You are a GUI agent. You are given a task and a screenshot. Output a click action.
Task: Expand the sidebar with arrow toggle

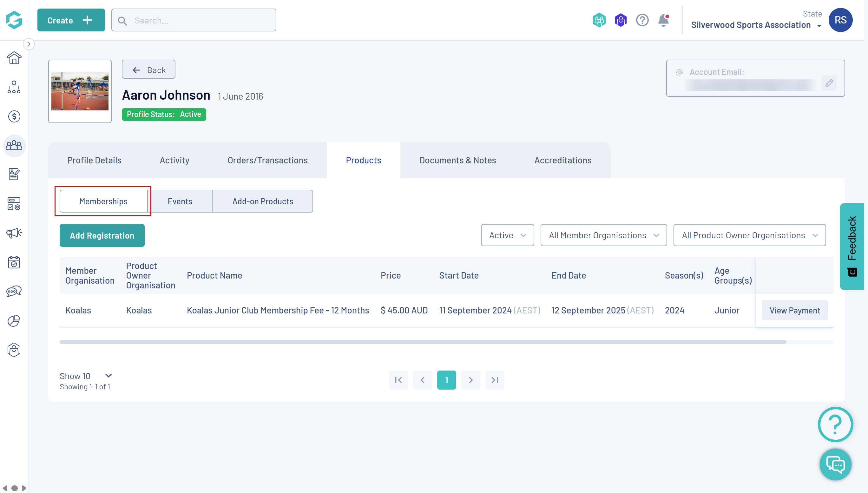(29, 44)
